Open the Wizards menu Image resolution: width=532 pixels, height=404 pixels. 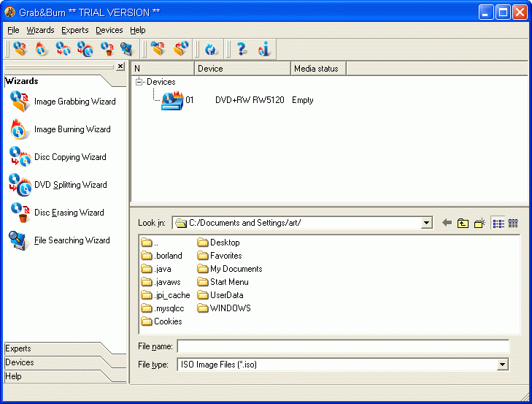pos(40,30)
